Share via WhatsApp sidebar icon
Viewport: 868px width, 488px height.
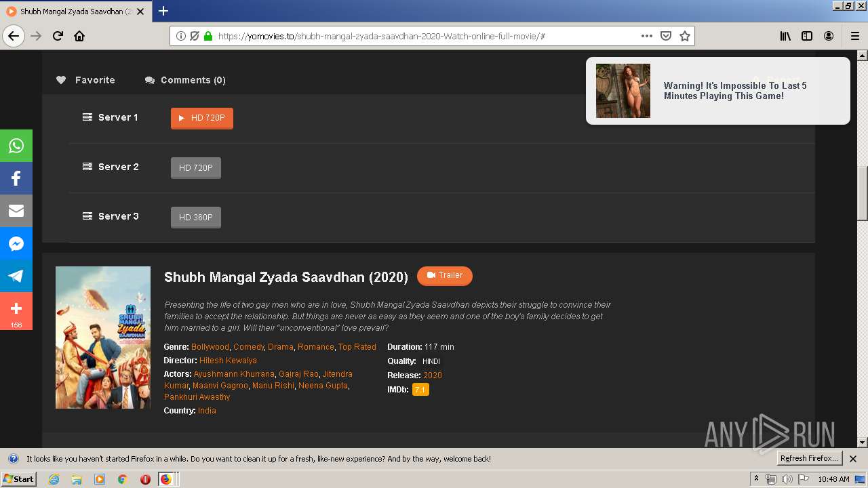click(16, 146)
